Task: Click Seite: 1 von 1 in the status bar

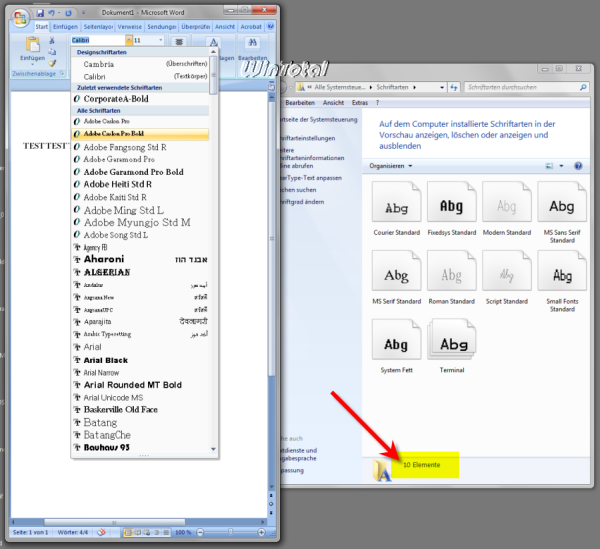Action: pyautogui.click(x=31, y=532)
